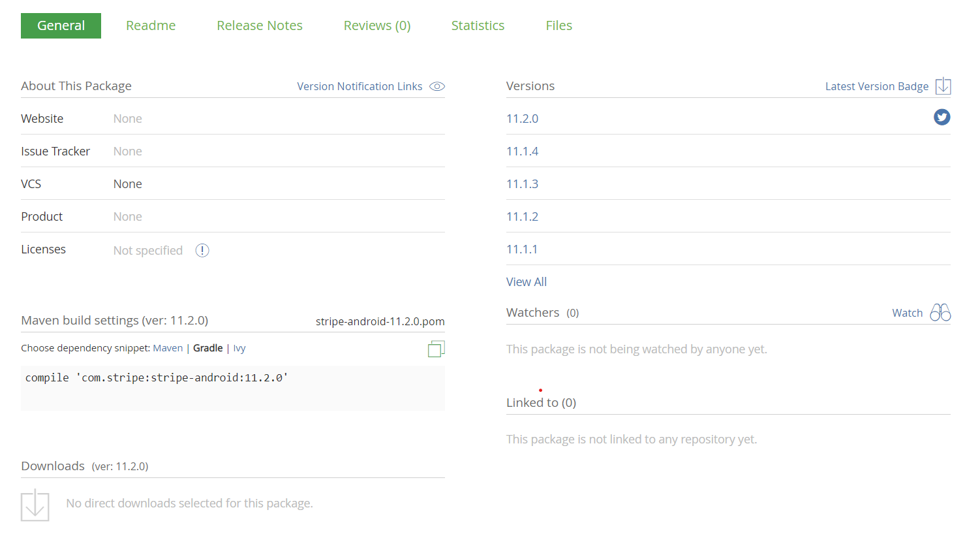Click the VCS 'None' value

coord(128,184)
